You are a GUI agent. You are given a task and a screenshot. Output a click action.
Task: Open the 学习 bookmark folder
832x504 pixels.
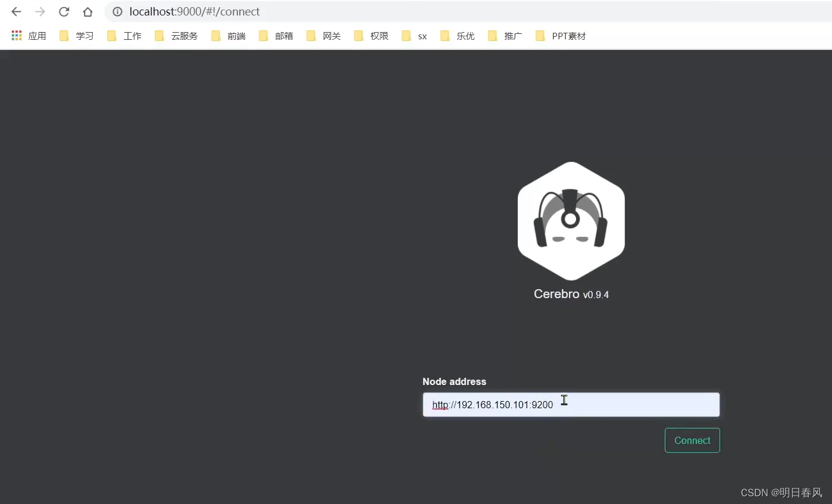[76, 36]
